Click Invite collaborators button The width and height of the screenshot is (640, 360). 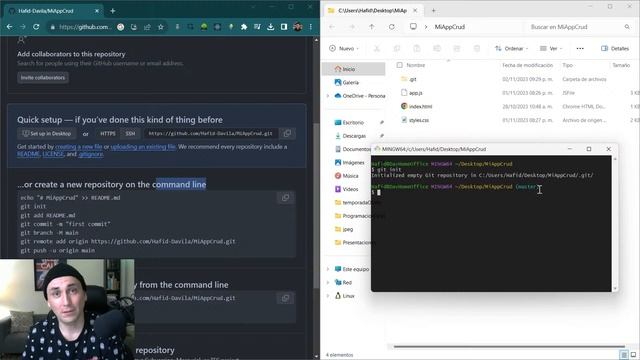point(43,78)
